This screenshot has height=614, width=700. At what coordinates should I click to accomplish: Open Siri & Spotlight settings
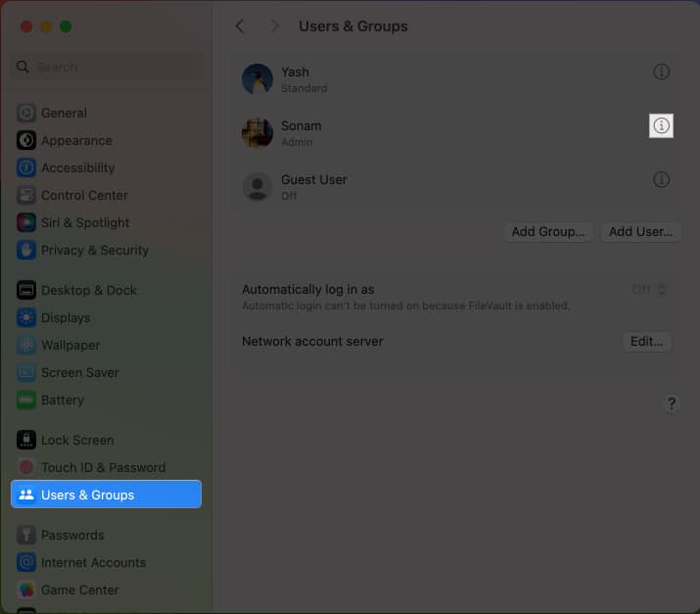point(106,222)
